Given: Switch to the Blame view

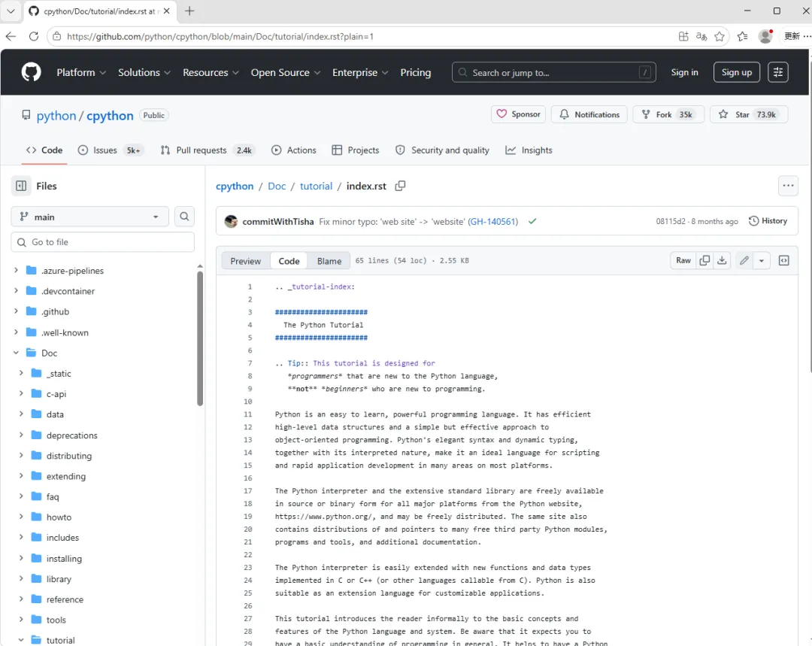Looking at the screenshot, I should point(329,261).
